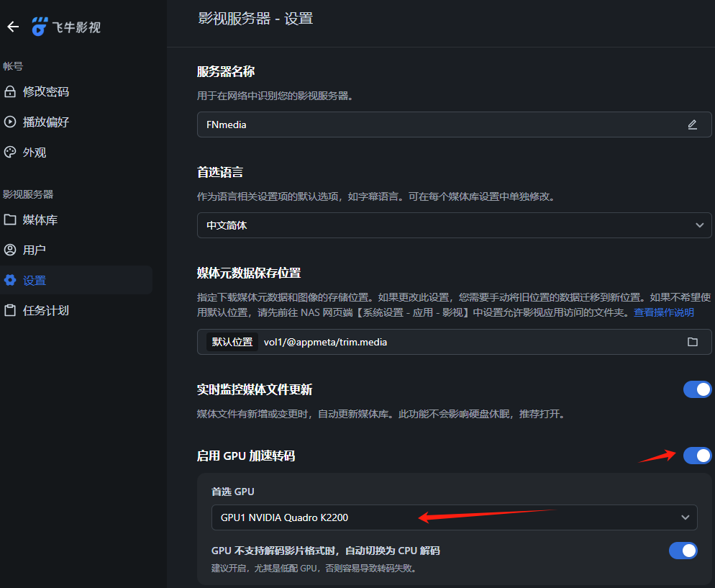Click the 飞牛影视 title text
This screenshot has width=715, height=588.
click(x=76, y=27)
